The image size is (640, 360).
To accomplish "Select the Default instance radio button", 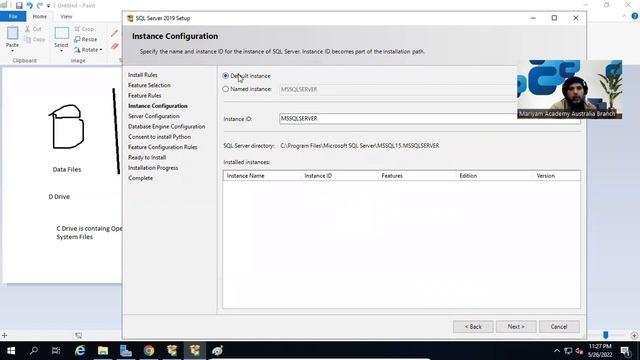I will click(226, 76).
